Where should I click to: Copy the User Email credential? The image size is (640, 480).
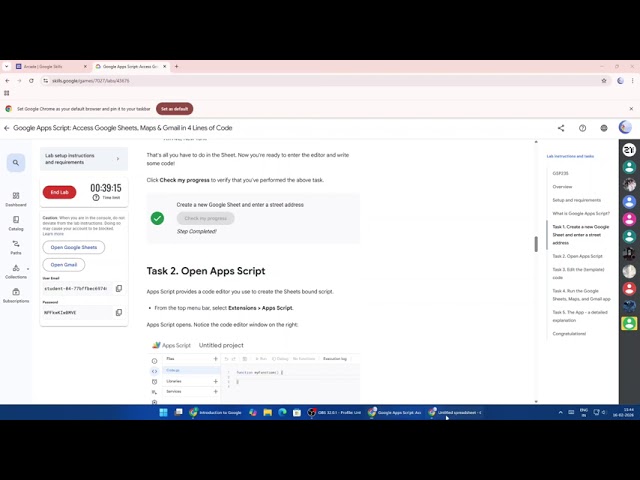coord(119,289)
